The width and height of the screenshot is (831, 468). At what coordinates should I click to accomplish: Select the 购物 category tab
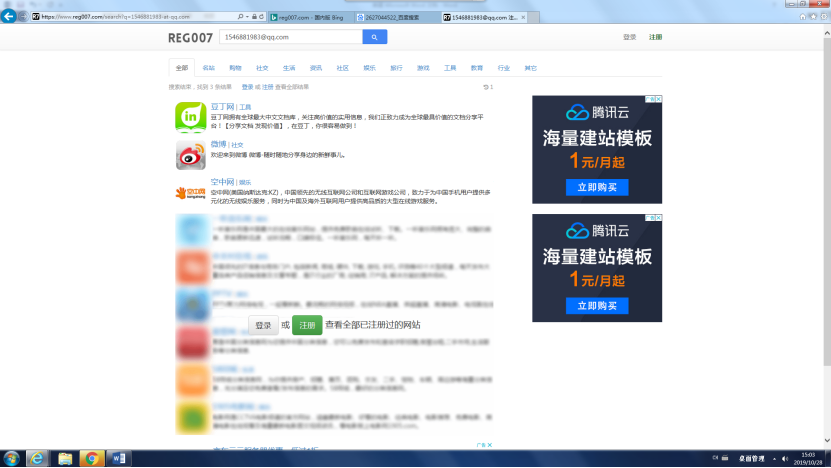pos(235,68)
